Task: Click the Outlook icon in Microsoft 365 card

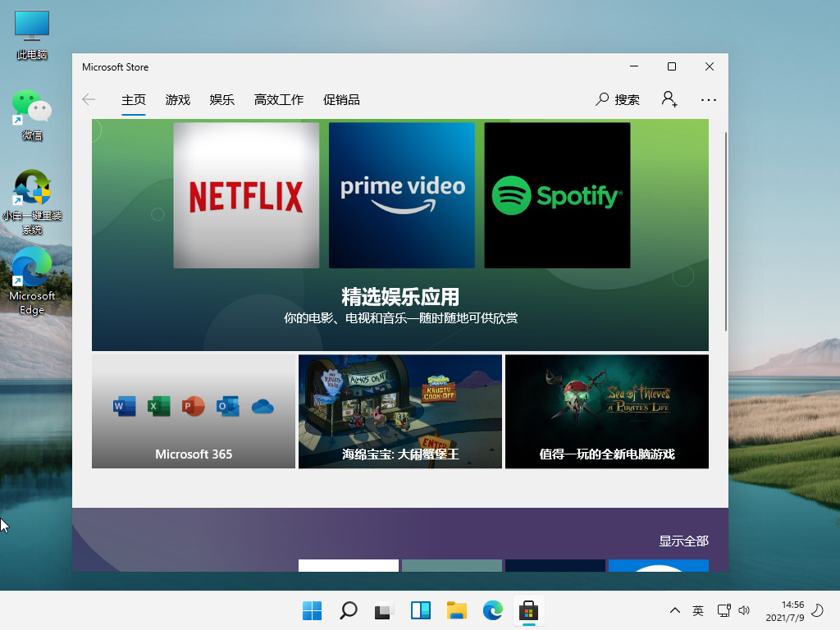Action: pyautogui.click(x=228, y=407)
